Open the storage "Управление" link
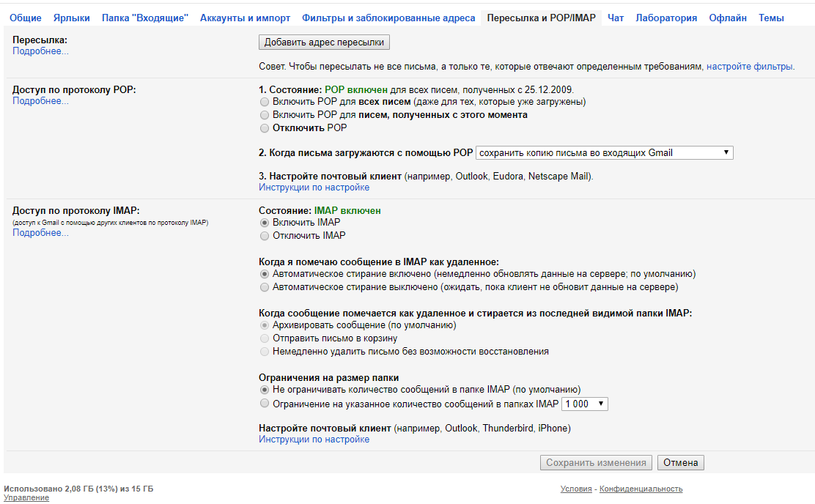The height and width of the screenshot is (504, 815). (26, 498)
